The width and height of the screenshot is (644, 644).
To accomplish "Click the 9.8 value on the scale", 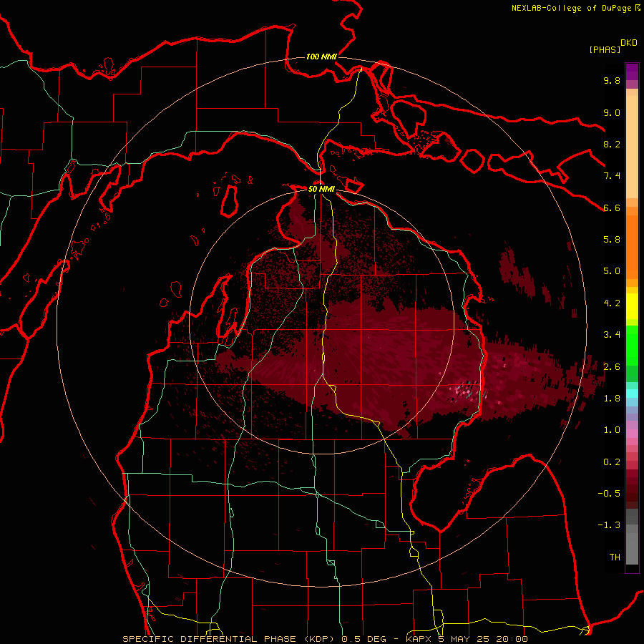I will (x=612, y=80).
